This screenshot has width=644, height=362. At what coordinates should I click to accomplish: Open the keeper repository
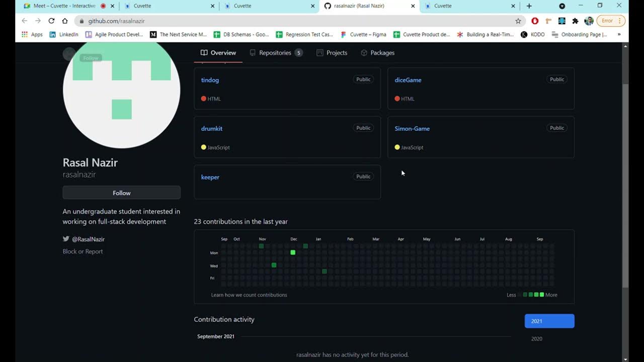pyautogui.click(x=210, y=177)
